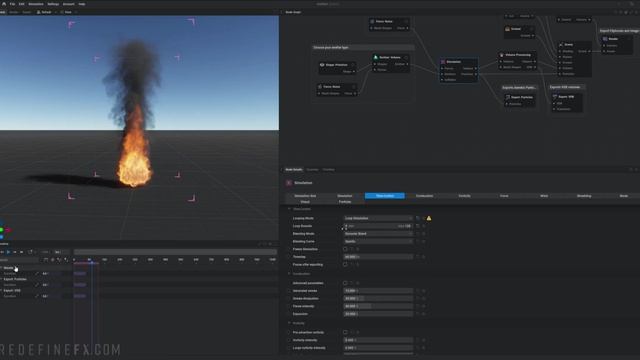Jump to the first frame in timeline
Screen dimensions: 640x360
(x=2, y=252)
